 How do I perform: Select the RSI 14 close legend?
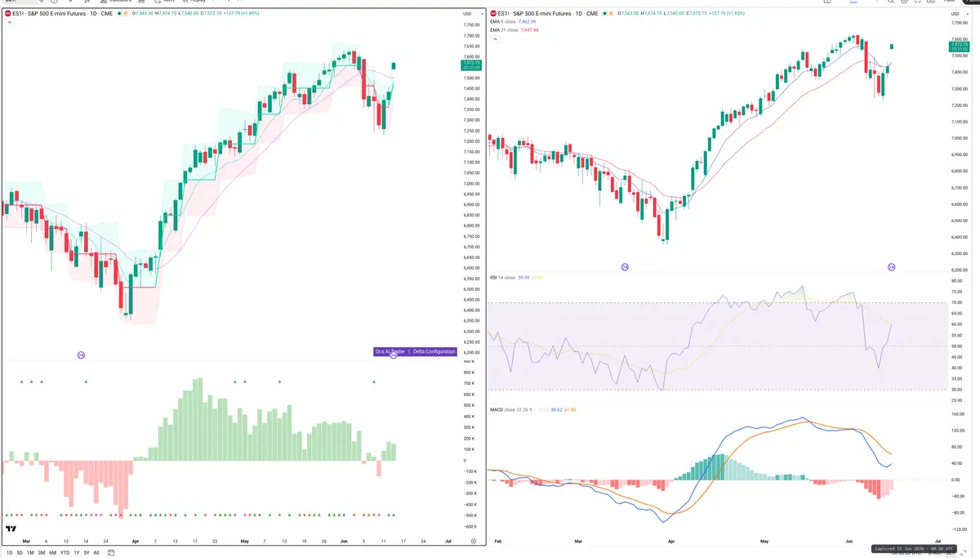pos(503,278)
